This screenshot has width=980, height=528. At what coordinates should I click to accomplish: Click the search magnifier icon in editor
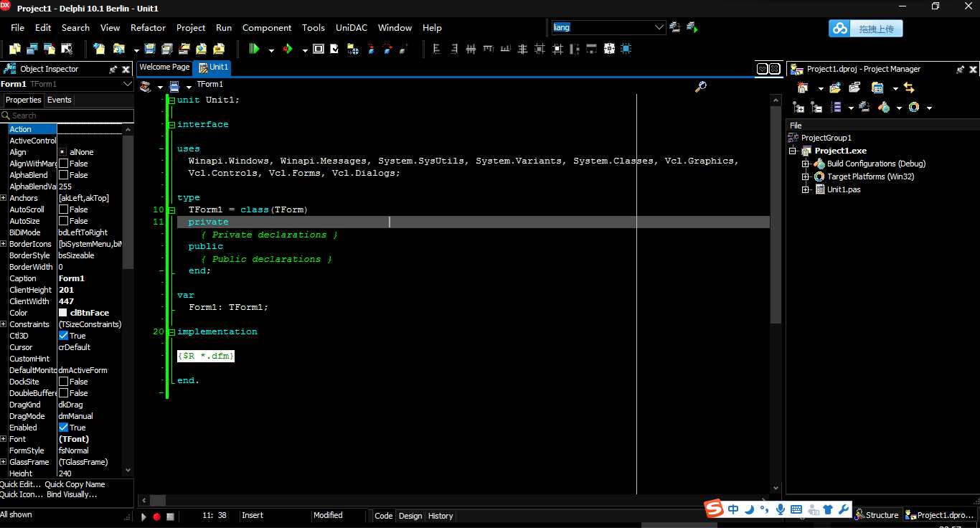[x=701, y=86]
